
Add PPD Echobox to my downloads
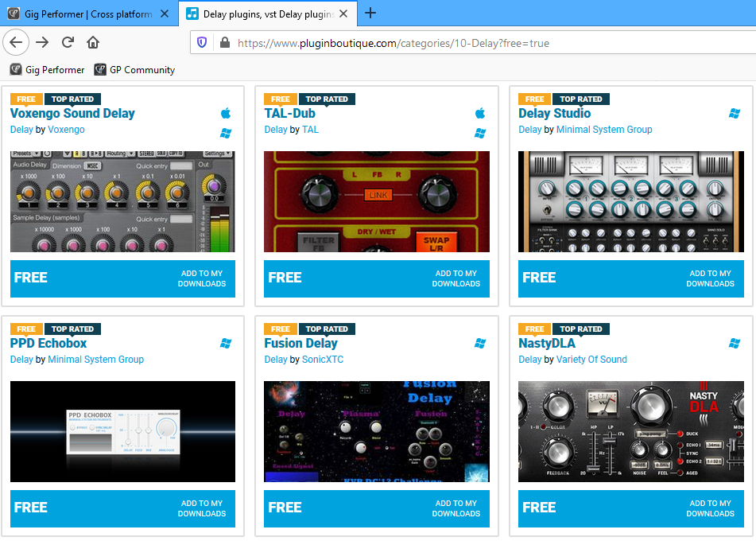coord(202,508)
